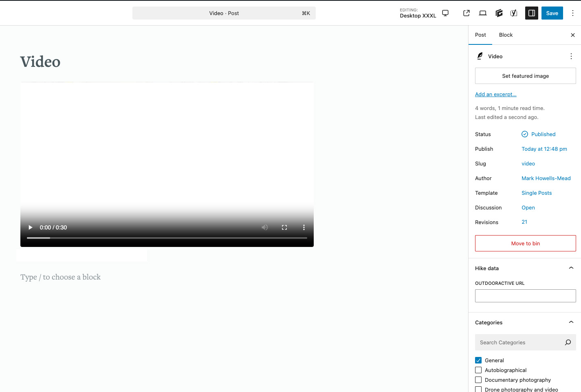Open the Desktop XXXL breakpoint monitor icon
This screenshot has height=392, width=581.
(445, 13)
